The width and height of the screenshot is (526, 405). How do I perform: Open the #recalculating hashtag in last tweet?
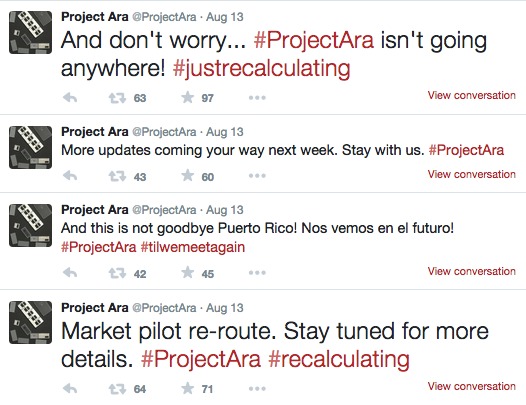[x=339, y=359]
